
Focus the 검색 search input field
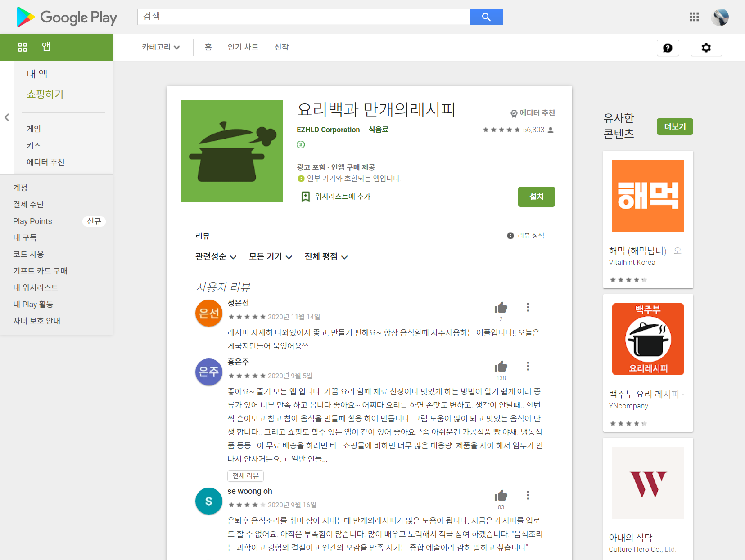point(303,17)
